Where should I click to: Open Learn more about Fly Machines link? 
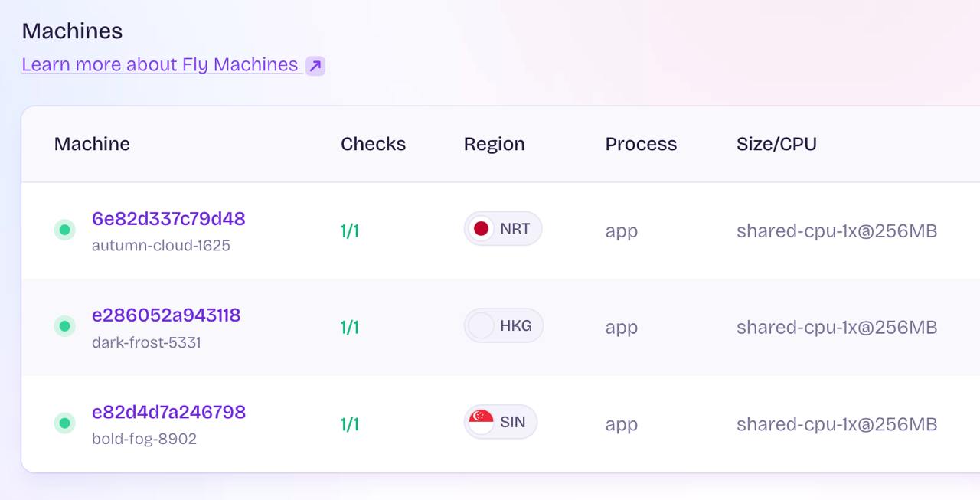click(159, 65)
